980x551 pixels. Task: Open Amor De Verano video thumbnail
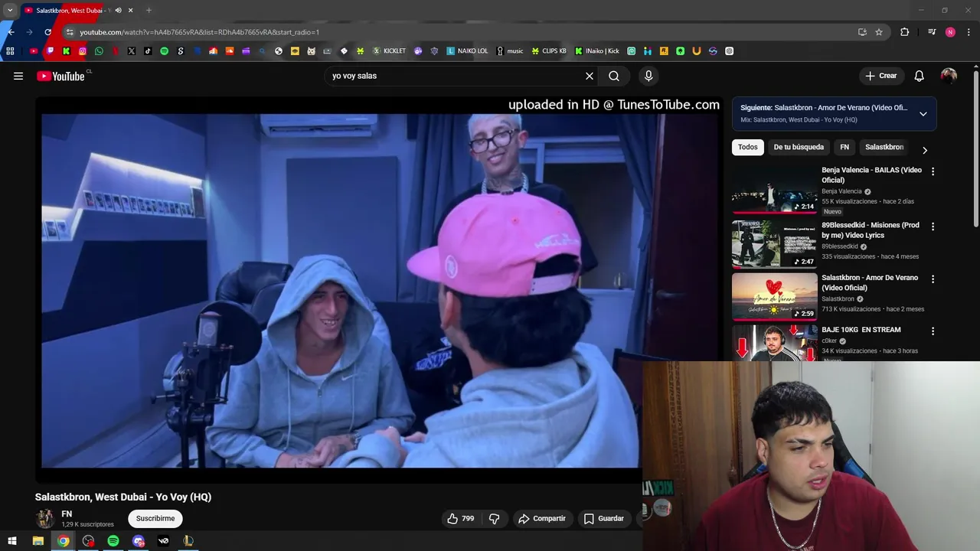tap(775, 297)
